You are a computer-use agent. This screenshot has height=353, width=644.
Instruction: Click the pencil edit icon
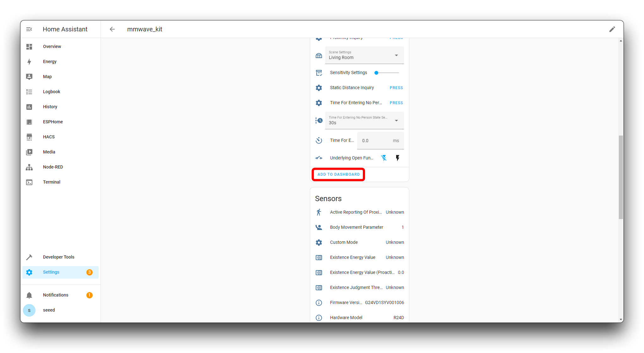click(x=612, y=29)
